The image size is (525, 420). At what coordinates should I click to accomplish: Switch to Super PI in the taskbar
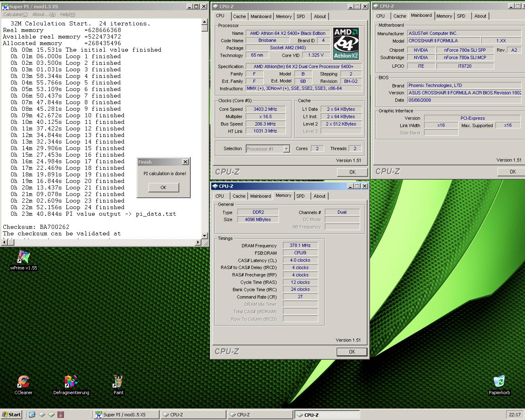[126, 415]
